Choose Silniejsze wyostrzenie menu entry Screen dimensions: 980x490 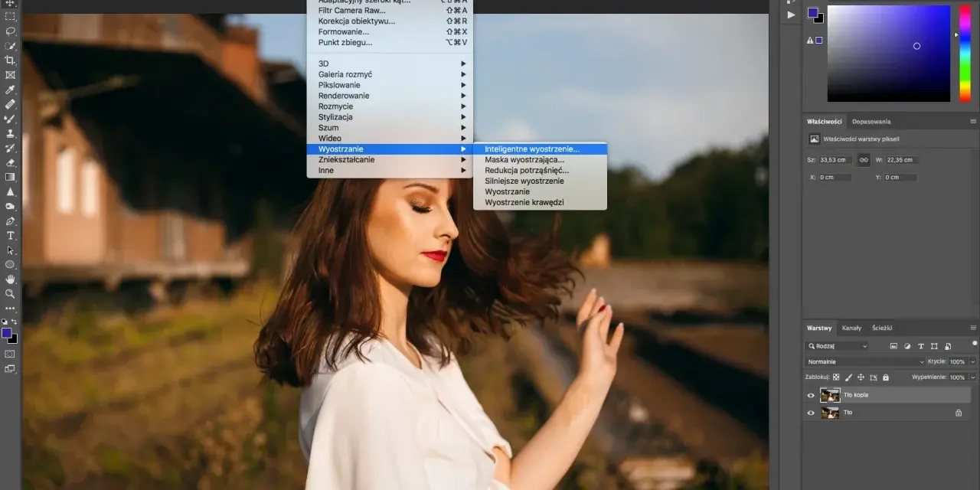pos(541,181)
